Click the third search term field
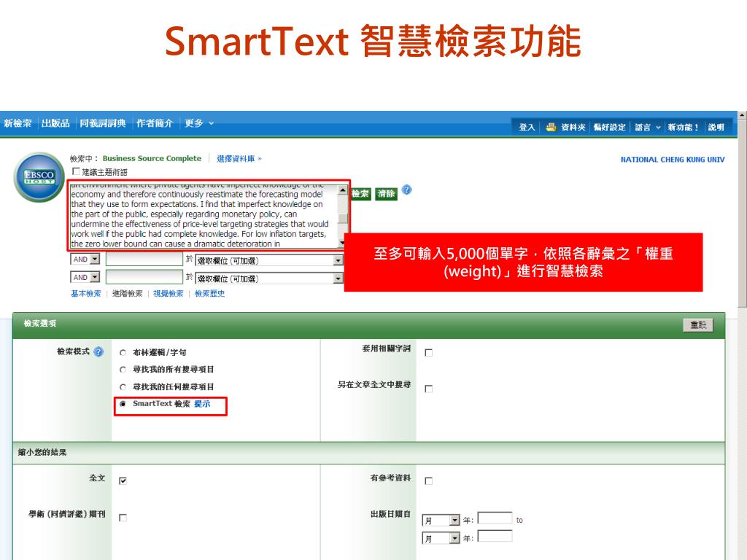Image resolution: width=747 pixels, height=560 pixels. [x=144, y=277]
